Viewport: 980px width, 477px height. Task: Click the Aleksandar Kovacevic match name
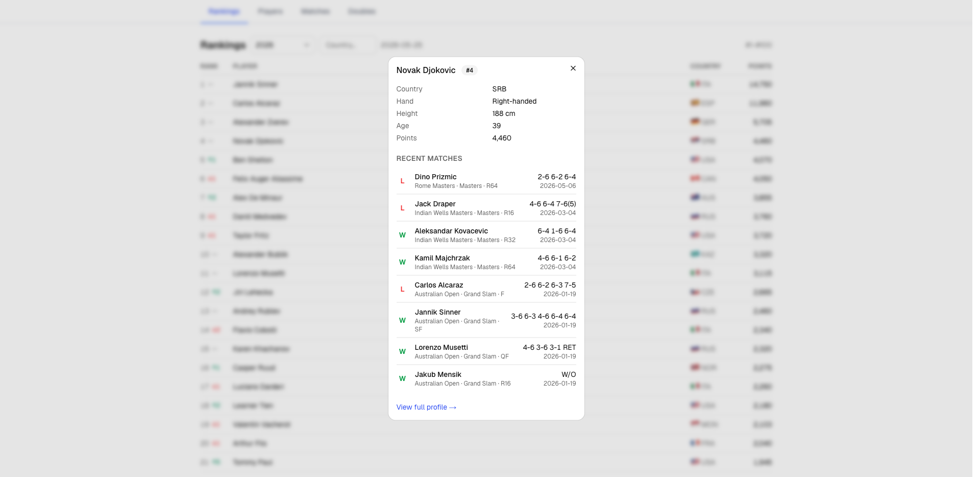(451, 231)
